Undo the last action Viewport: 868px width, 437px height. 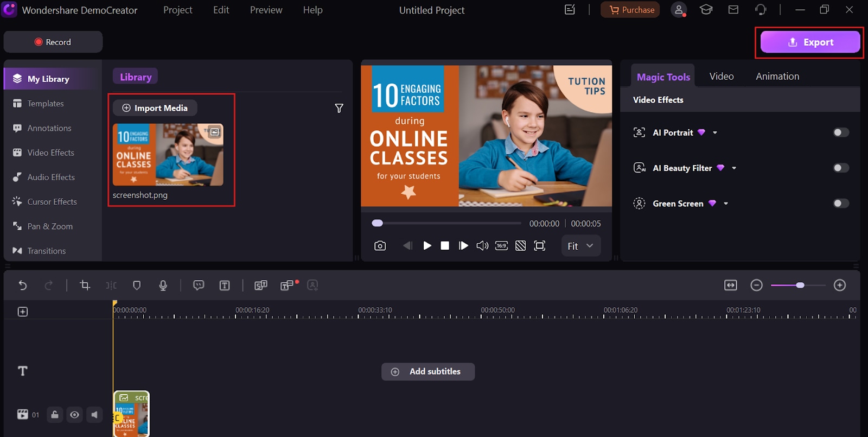click(23, 285)
